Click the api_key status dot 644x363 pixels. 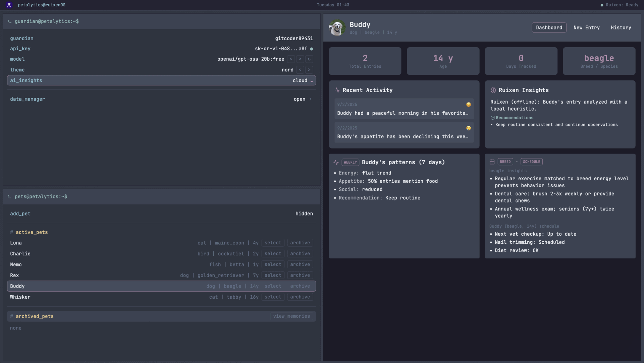[312, 49]
